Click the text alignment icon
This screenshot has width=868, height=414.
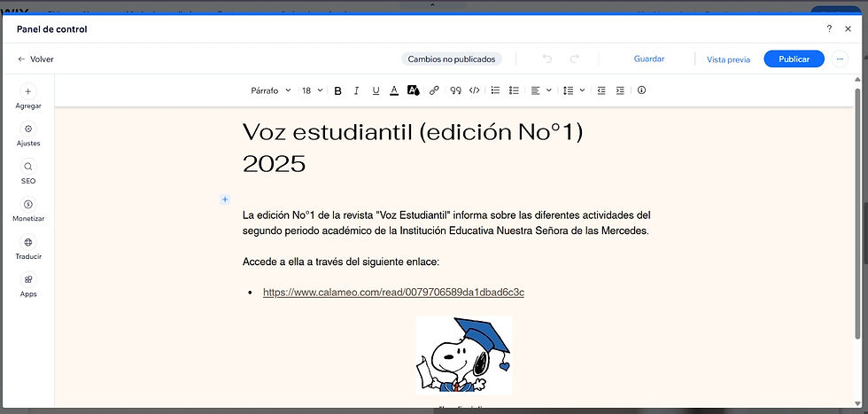[535, 90]
